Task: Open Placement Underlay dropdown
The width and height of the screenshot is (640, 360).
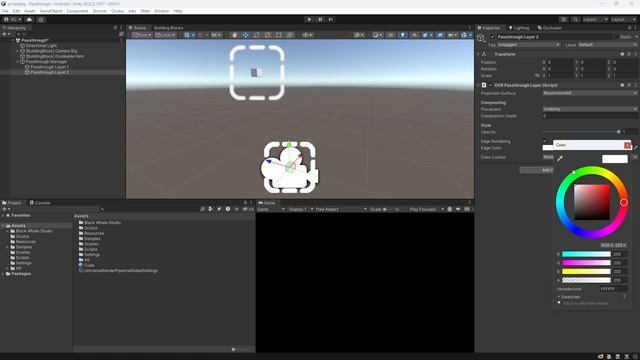Action: pos(590,109)
